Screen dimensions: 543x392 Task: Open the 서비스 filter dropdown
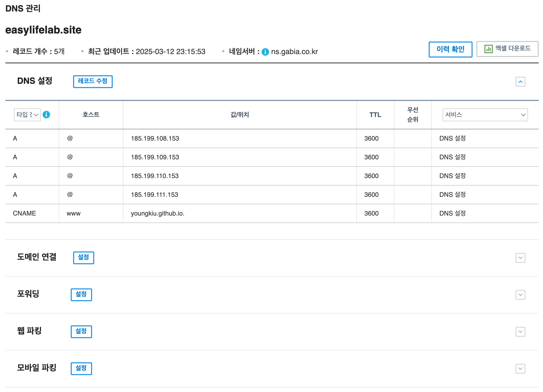(x=485, y=115)
